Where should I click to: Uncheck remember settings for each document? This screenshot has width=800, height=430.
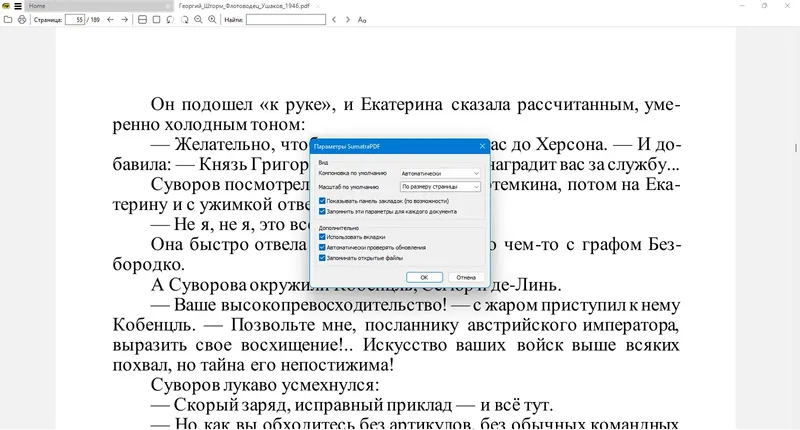pyautogui.click(x=322, y=211)
